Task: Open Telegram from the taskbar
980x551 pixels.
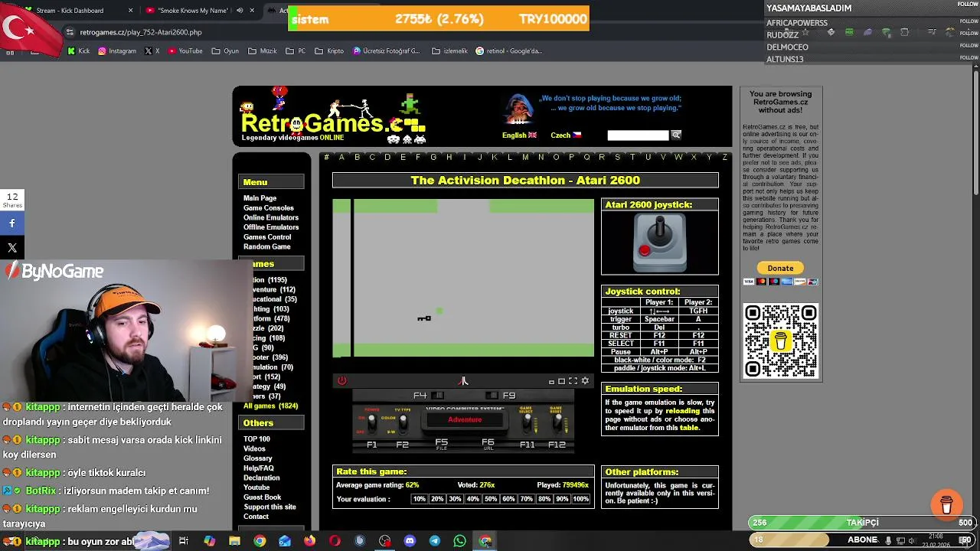Action: pos(434,541)
